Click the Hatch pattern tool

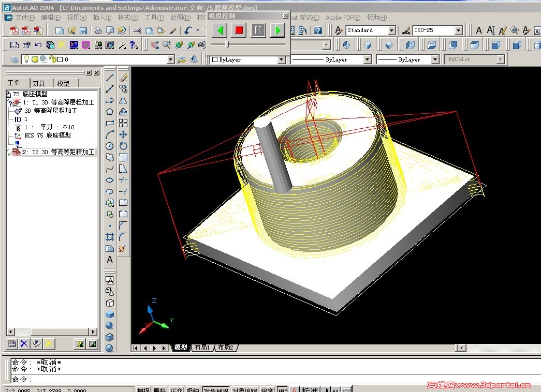point(110,237)
